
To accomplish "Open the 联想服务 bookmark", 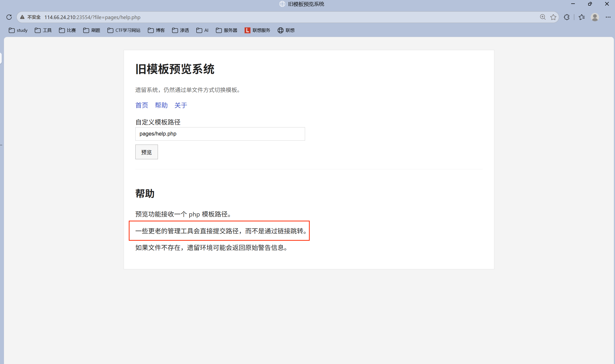I will pyautogui.click(x=258, y=30).
